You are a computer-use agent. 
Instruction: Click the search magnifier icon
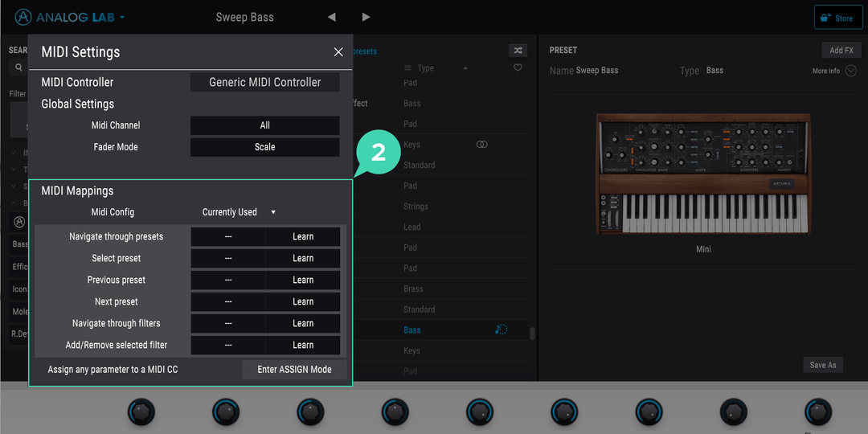point(18,68)
